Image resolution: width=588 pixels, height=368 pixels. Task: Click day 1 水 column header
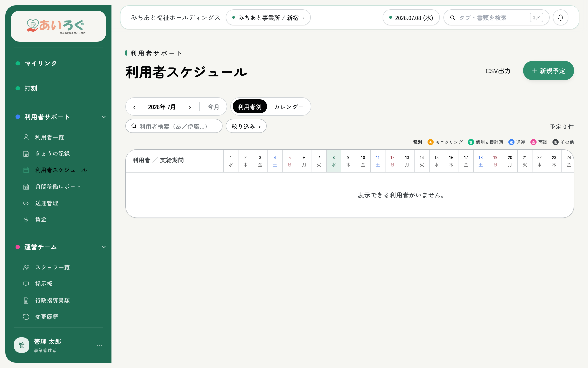click(231, 161)
